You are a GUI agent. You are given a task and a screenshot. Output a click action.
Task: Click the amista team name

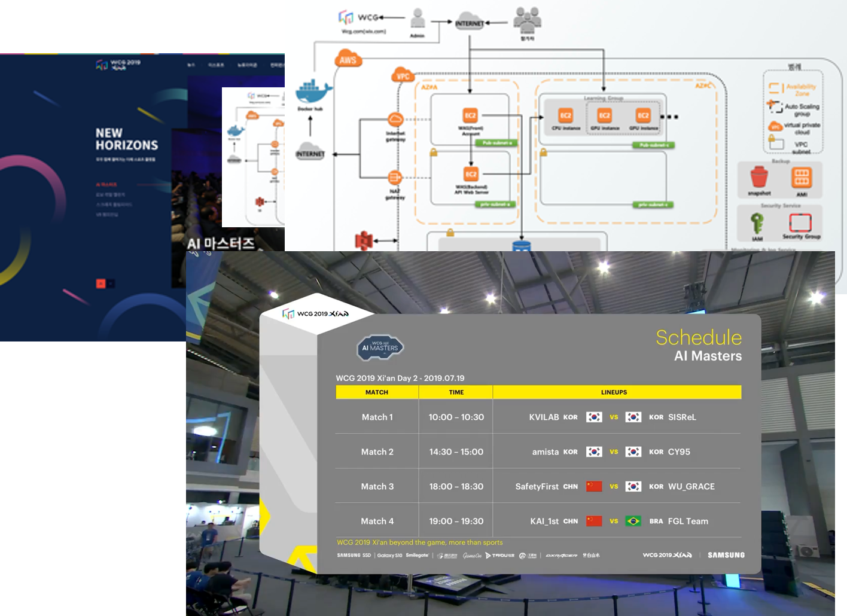click(x=546, y=452)
